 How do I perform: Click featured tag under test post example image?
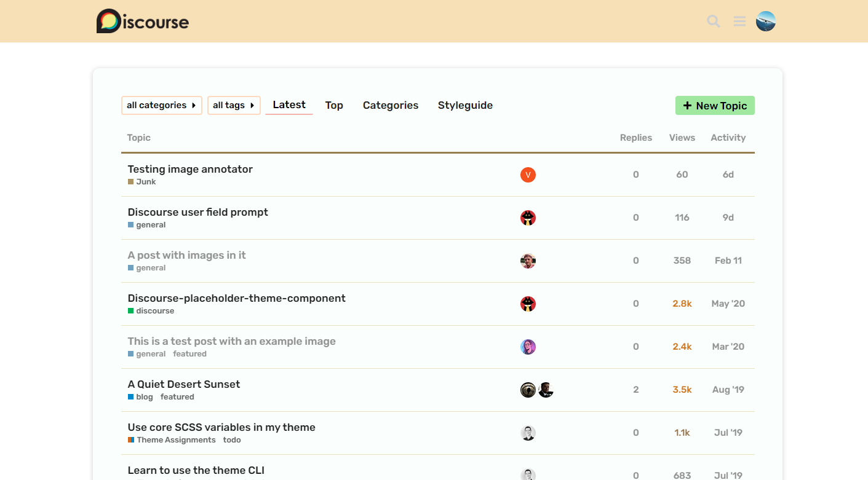click(190, 354)
